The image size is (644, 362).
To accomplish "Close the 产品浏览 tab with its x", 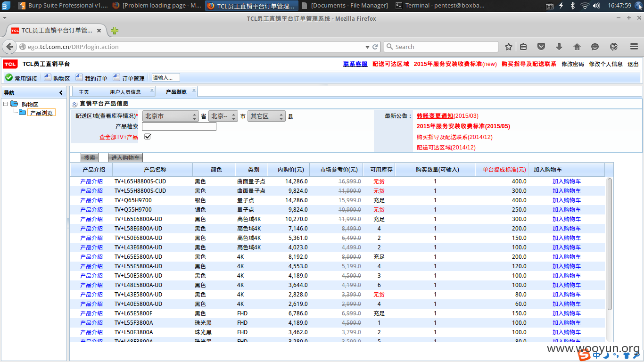I will coord(194,90).
